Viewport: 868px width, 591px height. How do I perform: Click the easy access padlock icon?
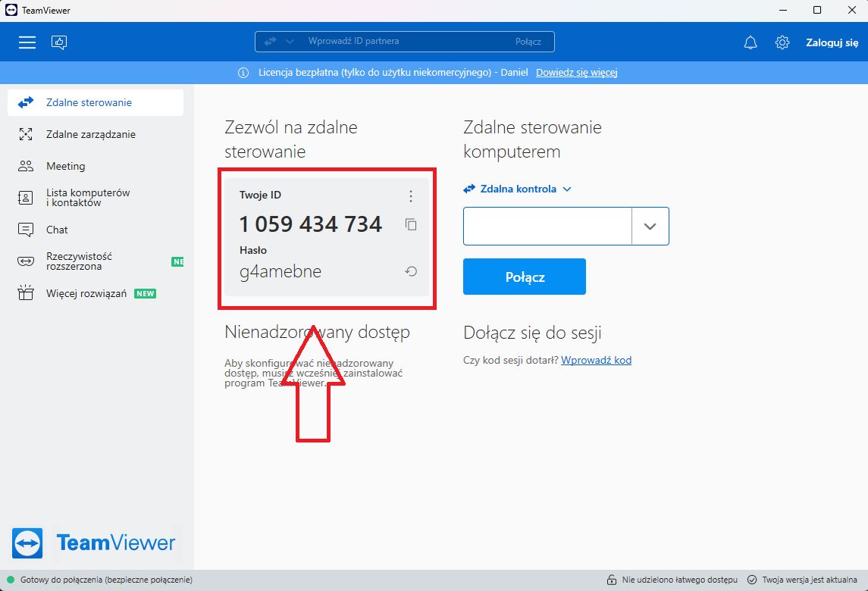tap(611, 580)
